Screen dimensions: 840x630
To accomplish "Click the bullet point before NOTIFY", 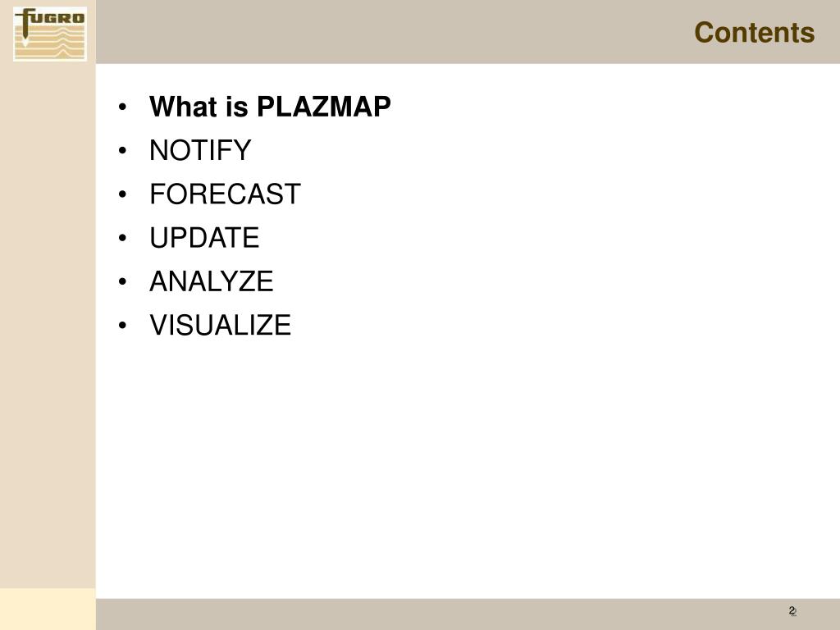I will 123,151.
